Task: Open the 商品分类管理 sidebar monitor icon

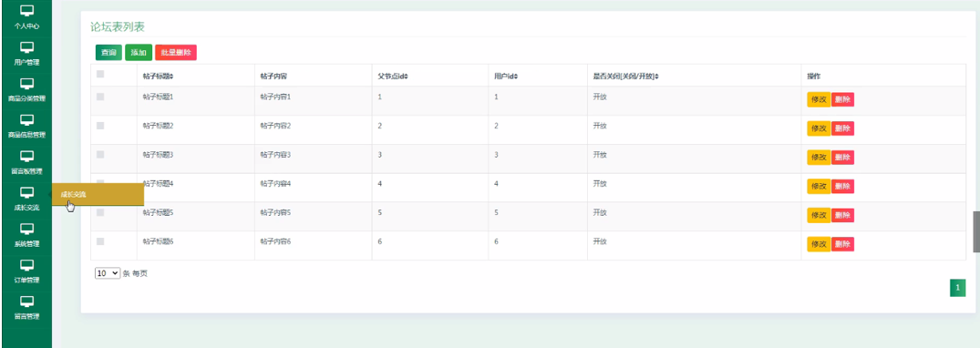Action: pyautogui.click(x=26, y=84)
